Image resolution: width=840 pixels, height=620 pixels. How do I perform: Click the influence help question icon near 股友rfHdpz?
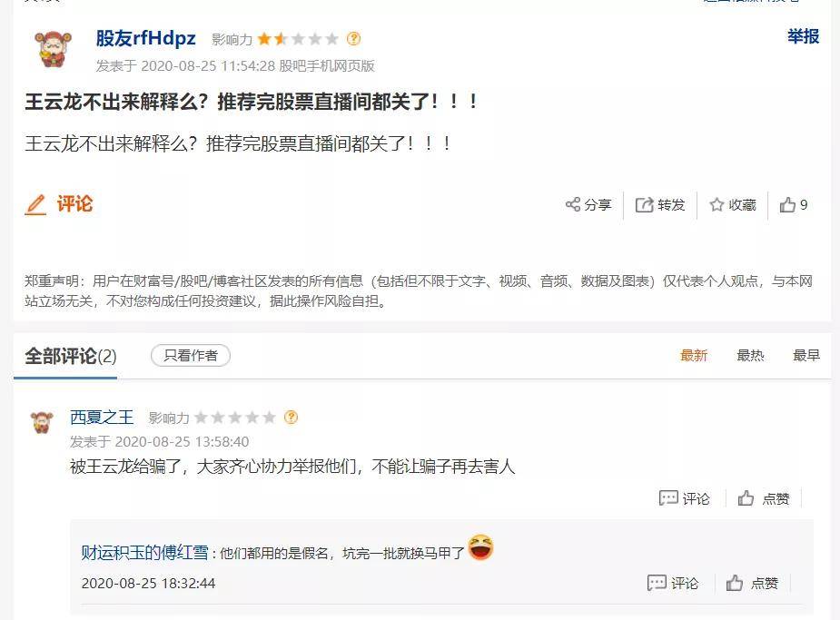coord(354,39)
